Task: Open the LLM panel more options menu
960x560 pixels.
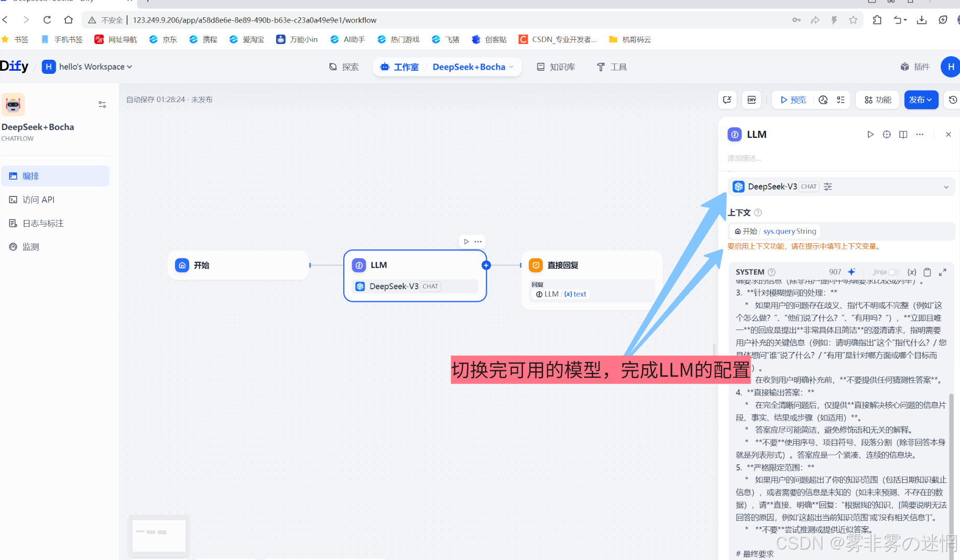Action: tap(920, 135)
